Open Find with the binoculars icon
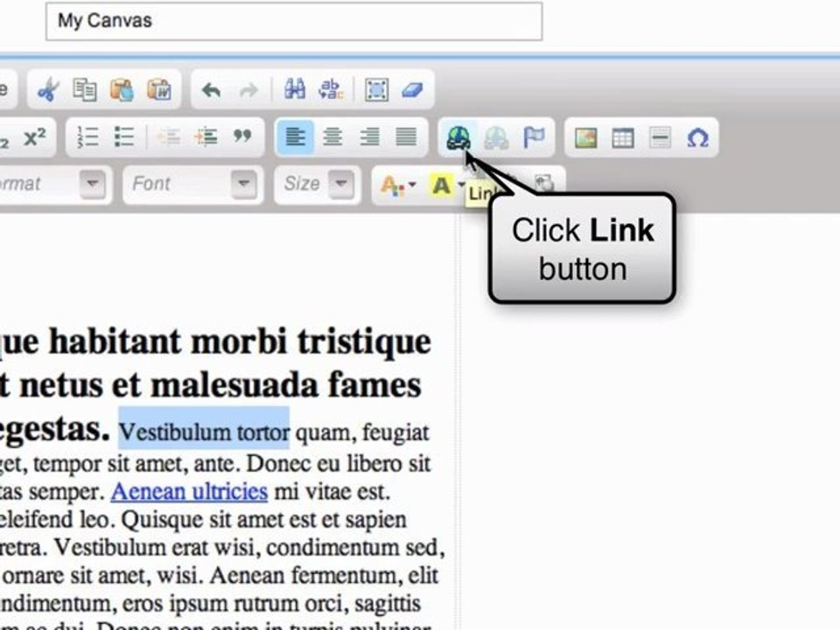The width and height of the screenshot is (840, 630). click(295, 89)
